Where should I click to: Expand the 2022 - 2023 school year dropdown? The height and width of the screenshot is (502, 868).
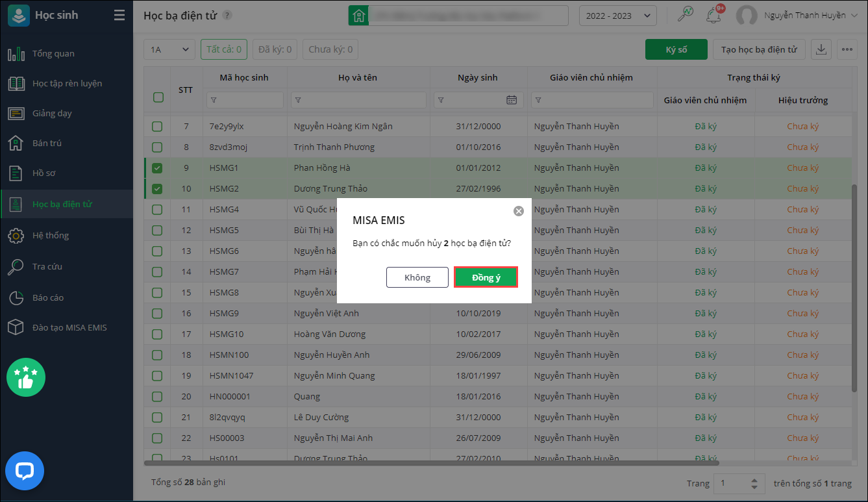(617, 16)
